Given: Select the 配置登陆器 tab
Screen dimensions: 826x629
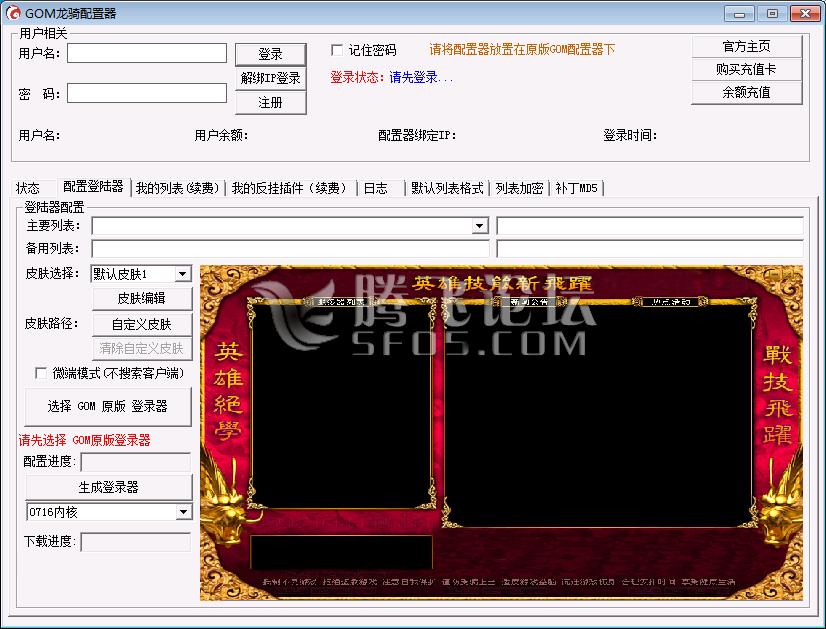Looking at the screenshot, I should (93, 186).
